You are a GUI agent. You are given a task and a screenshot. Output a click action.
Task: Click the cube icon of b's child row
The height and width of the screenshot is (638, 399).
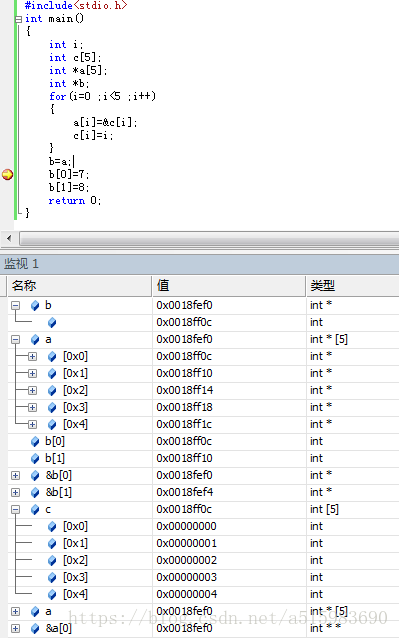point(52,323)
